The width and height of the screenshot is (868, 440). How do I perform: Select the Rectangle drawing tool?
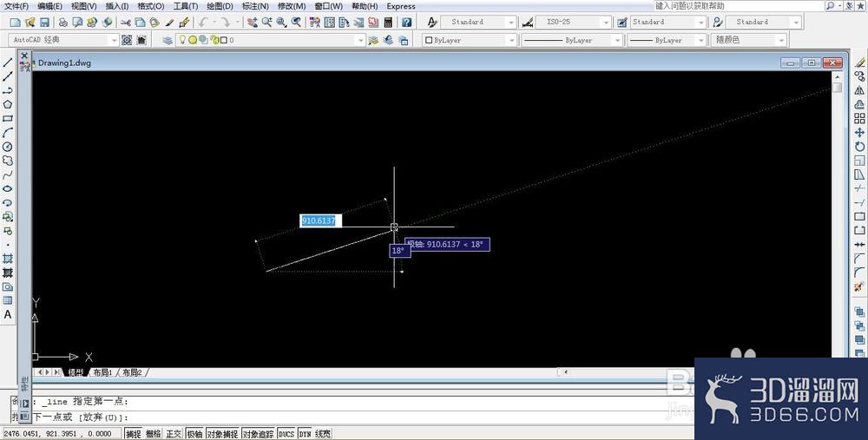point(8,118)
